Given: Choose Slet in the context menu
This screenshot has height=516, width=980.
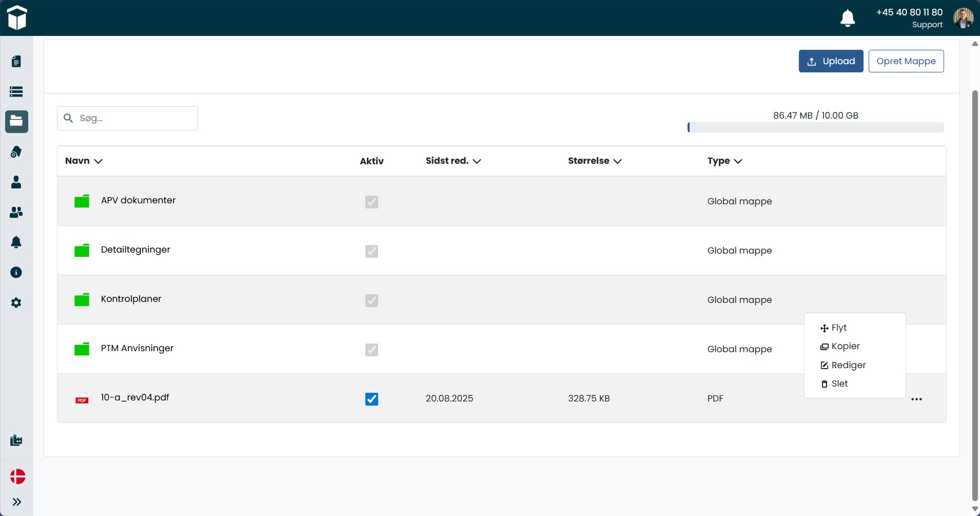Looking at the screenshot, I should tap(839, 384).
